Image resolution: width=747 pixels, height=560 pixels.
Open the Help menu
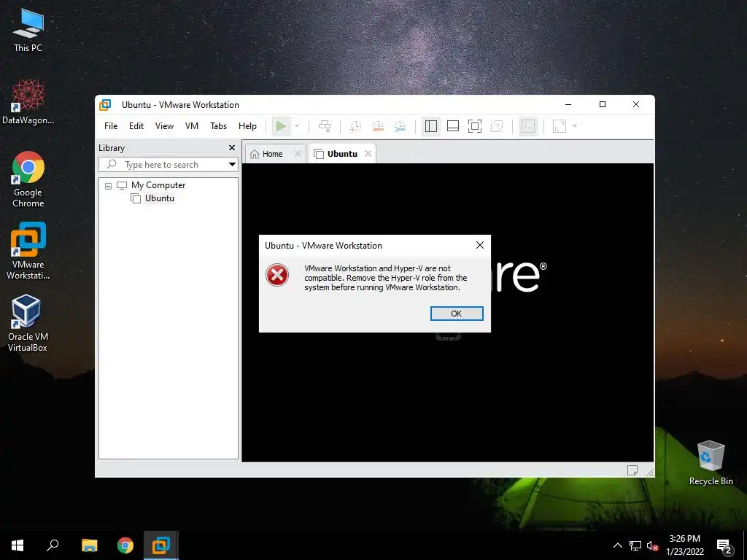[247, 126]
